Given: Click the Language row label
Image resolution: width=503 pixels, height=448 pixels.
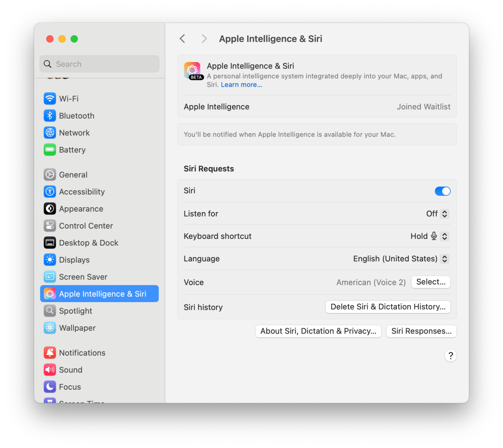Looking at the screenshot, I should point(202,259).
